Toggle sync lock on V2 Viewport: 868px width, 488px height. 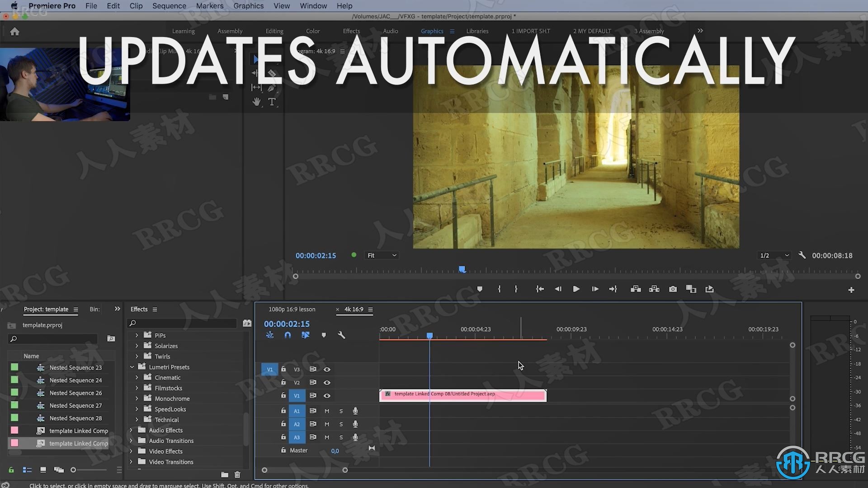pyautogui.click(x=312, y=382)
